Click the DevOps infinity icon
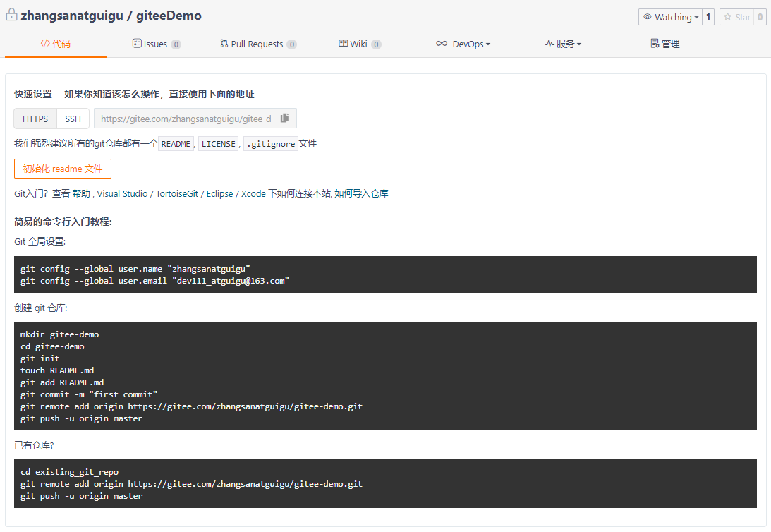771x532 pixels. pos(442,43)
